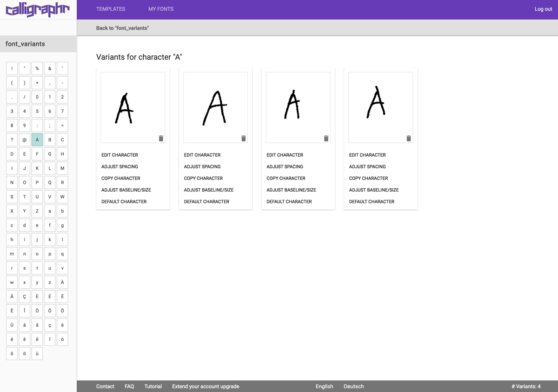Screen dimensions: 558x392
Task: Switch to MY FONTS
Action: pyautogui.click(x=160, y=9)
